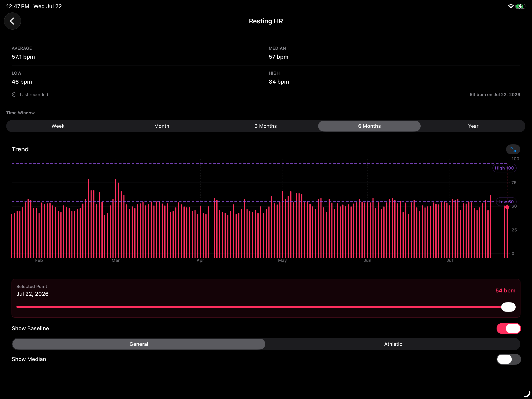532x399 pixels.
Task: Tap the 12:47 PM clock in status bar
Action: point(18,6)
